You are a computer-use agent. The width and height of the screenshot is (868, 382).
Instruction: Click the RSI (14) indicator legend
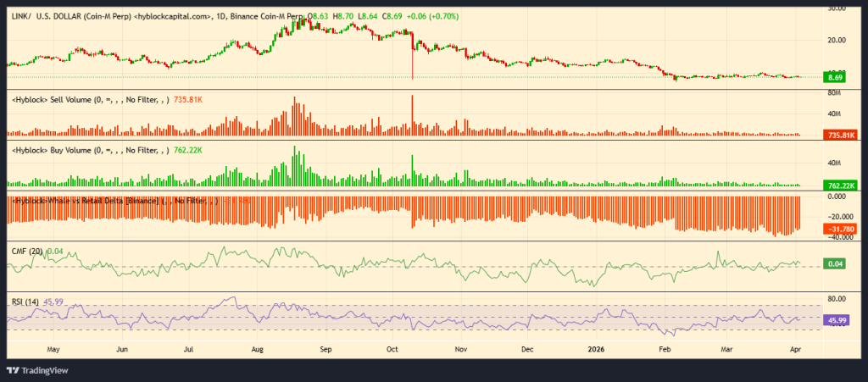point(25,302)
